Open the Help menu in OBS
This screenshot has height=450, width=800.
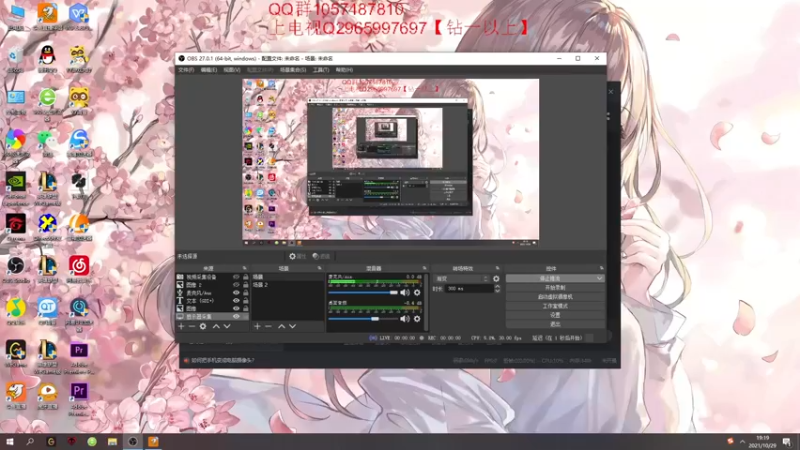[x=344, y=70]
